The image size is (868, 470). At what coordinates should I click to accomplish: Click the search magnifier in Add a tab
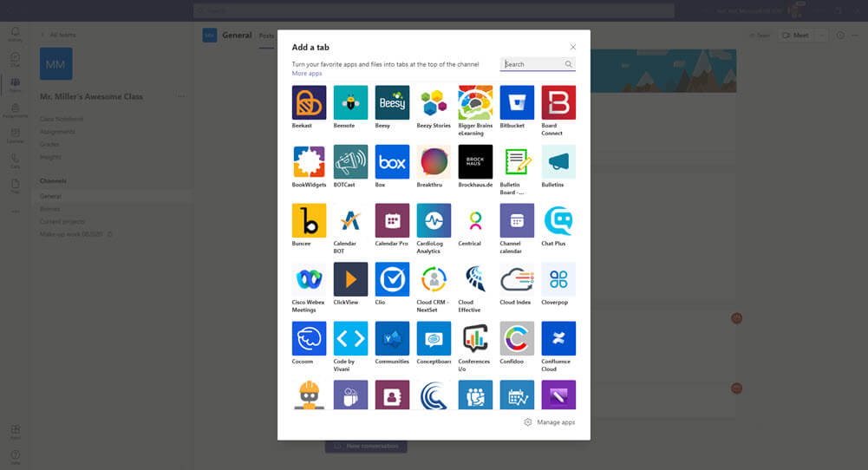click(x=568, y=64)
